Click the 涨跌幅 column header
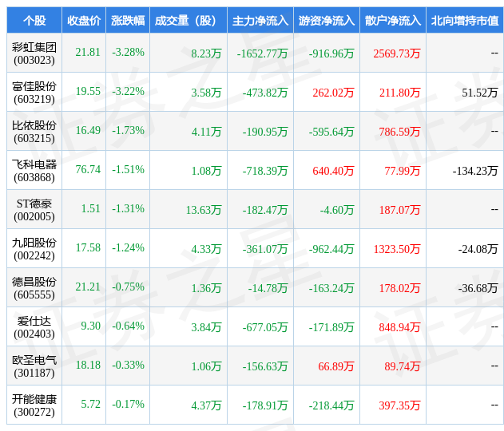504x431 pixels. tap(128, 21)
